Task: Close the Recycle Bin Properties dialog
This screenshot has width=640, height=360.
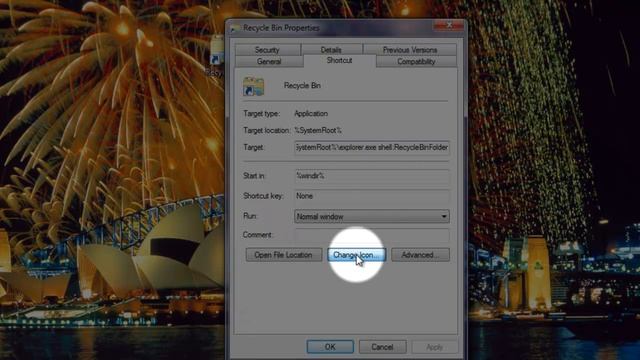Action: [x=449, y=26]
